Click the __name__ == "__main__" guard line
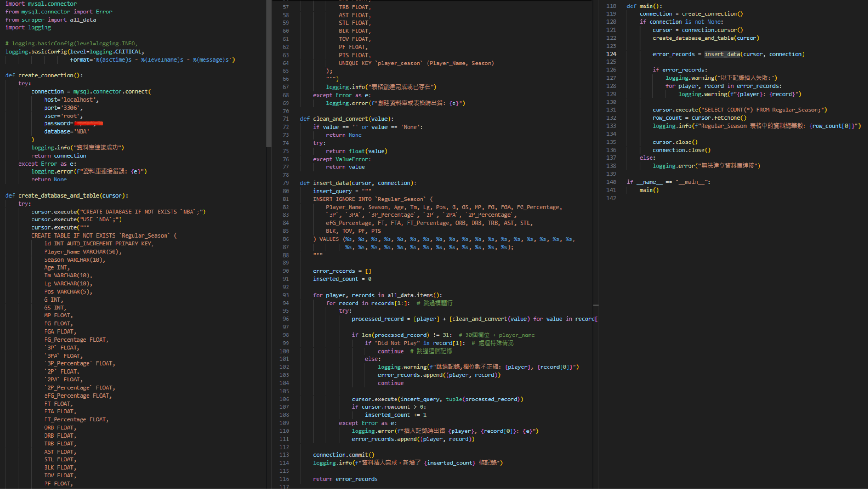This screenshot has width=868, height=490. click(x=670, y=182)
